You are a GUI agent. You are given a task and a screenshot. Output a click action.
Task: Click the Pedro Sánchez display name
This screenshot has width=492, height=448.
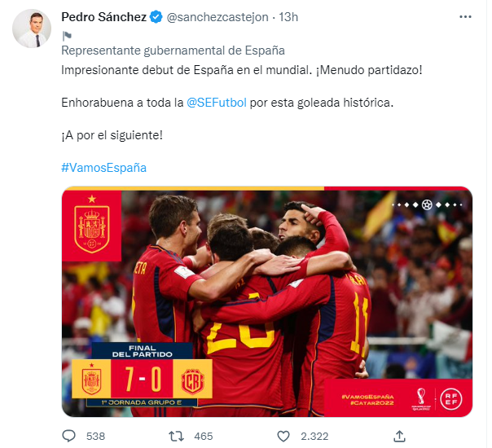coord(104,17)
